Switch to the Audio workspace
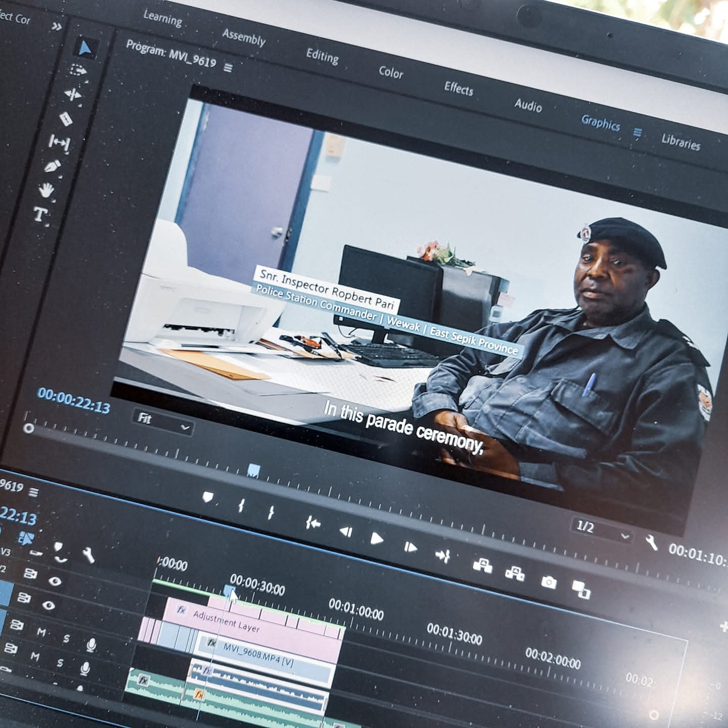 tap(528, 105)
